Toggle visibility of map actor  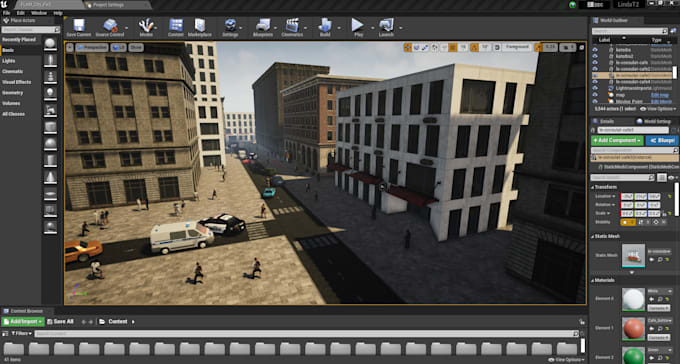(x=595, y=95)
